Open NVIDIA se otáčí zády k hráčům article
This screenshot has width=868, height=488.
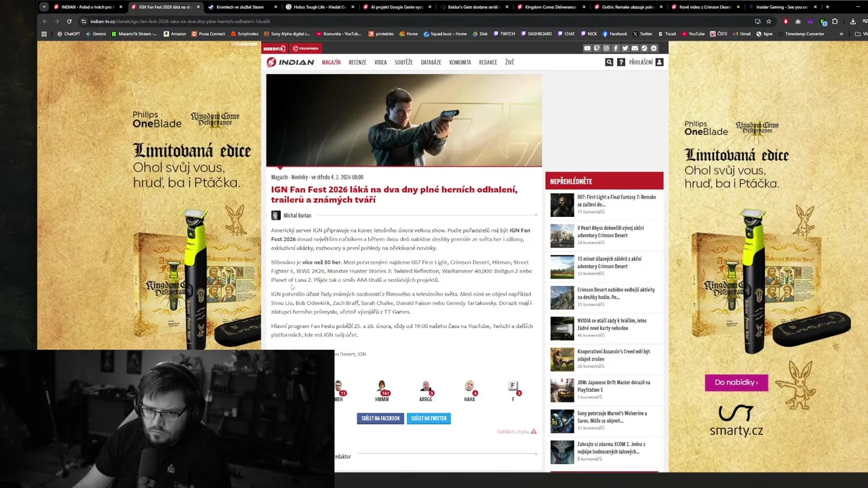(x=612, y=325)
